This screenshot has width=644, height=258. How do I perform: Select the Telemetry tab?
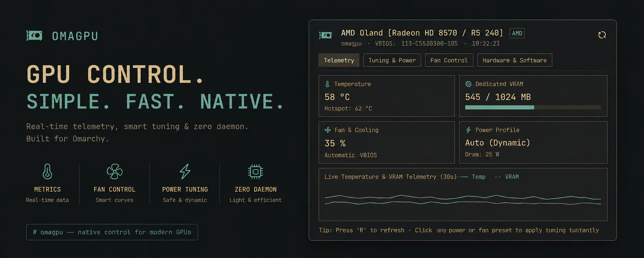pyautogui.click(x=339, y=60)
